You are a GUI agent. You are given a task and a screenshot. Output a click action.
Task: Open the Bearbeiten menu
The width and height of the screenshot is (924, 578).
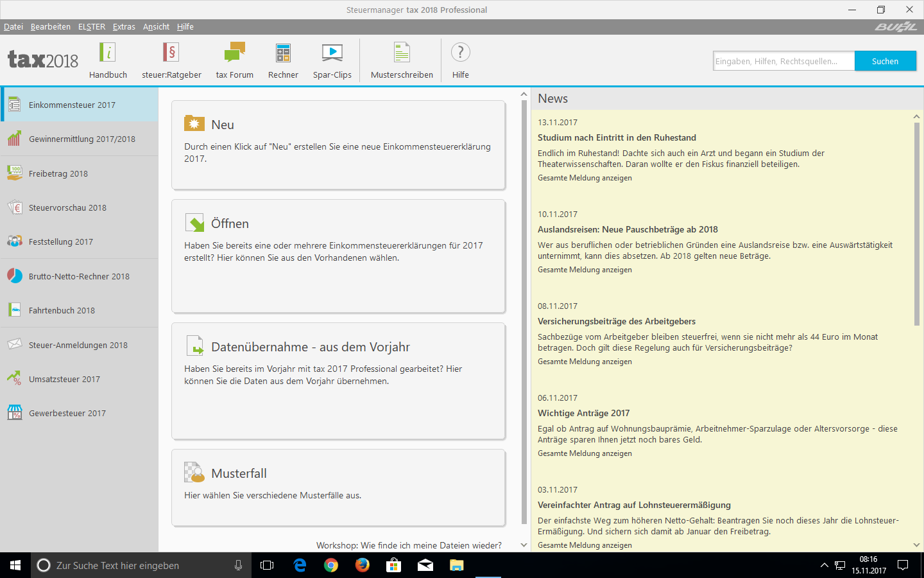tap(51, 26)
